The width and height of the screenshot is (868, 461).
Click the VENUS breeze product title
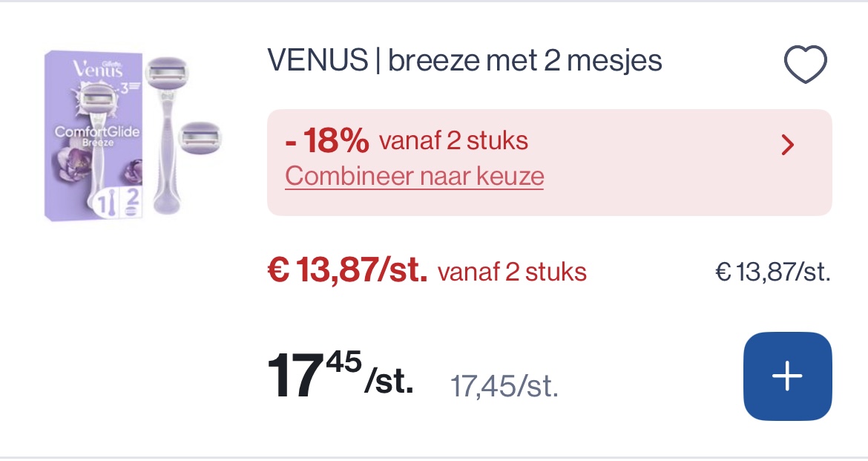pos(465,60)
